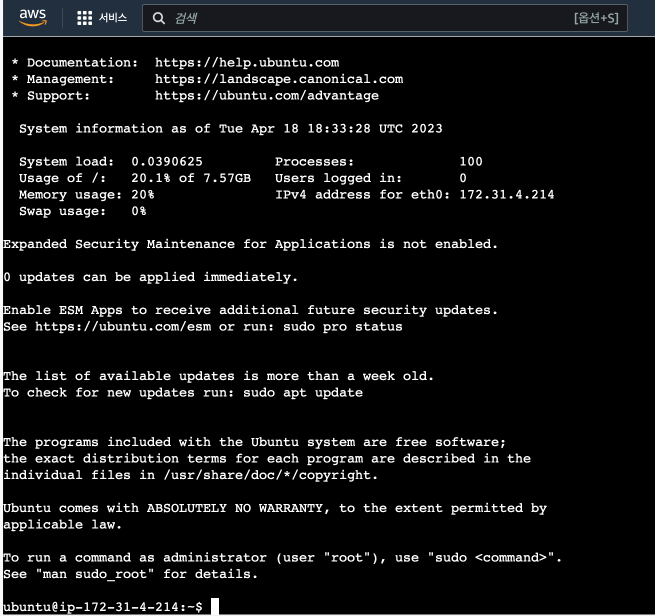Click the 'Expanded Security Maintenance' line
655x616 pixels.
point(250,244)
